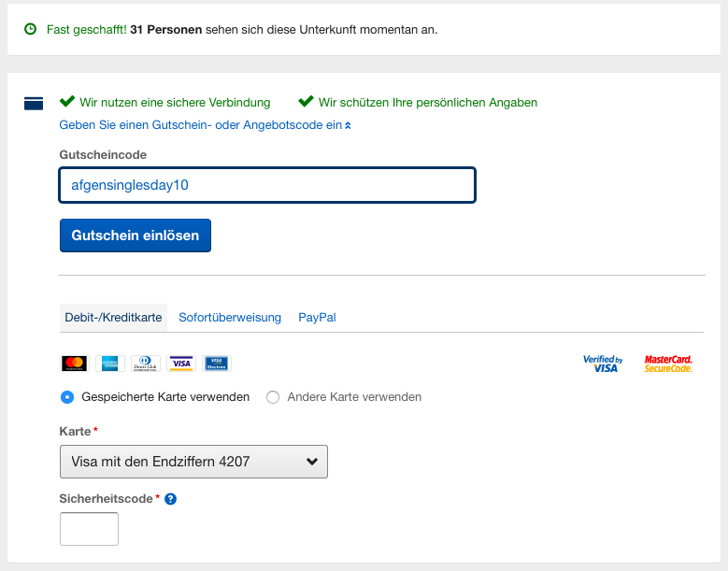Click the MasterCard card logo
728x571 pixels.
(x=74, y=364)
